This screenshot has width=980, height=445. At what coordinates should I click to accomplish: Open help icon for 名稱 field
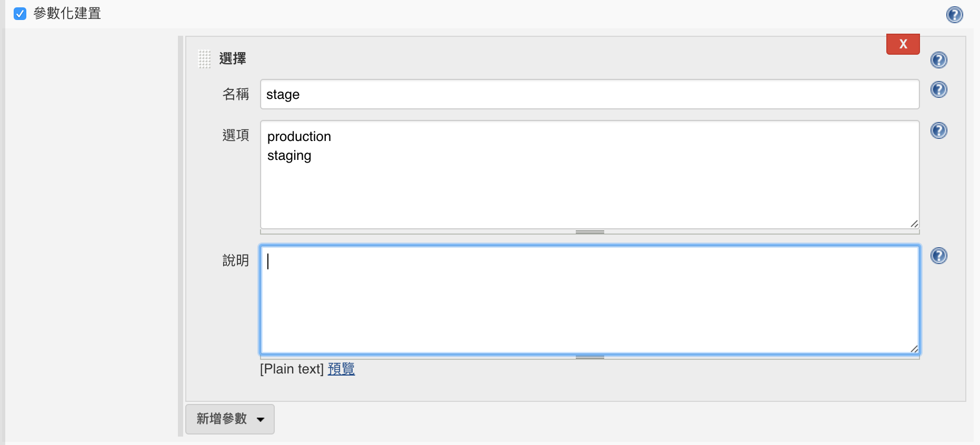pos(938,89)
